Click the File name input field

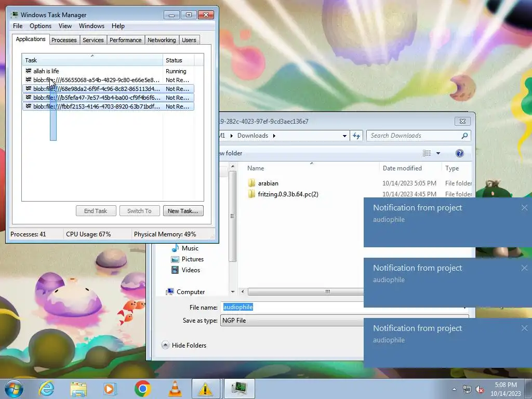tap(292, 307)
